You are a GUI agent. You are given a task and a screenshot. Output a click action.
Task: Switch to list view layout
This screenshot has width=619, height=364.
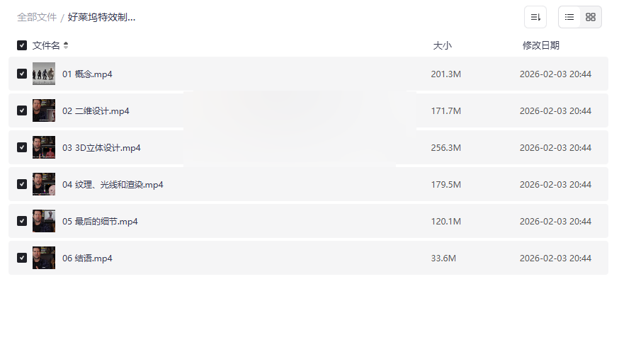point(569,17)
